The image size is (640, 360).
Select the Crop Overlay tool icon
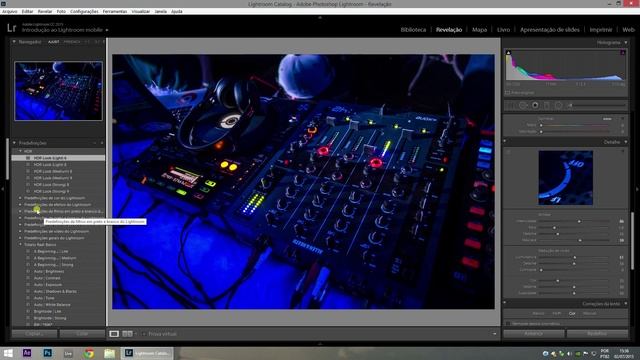tap(511, 105)
